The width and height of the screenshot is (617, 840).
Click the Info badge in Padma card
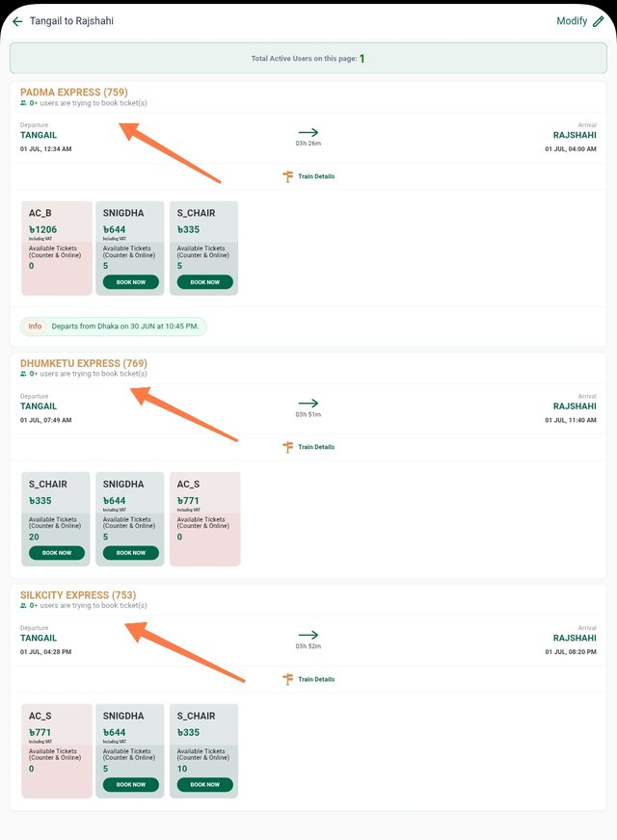(35, 327)
